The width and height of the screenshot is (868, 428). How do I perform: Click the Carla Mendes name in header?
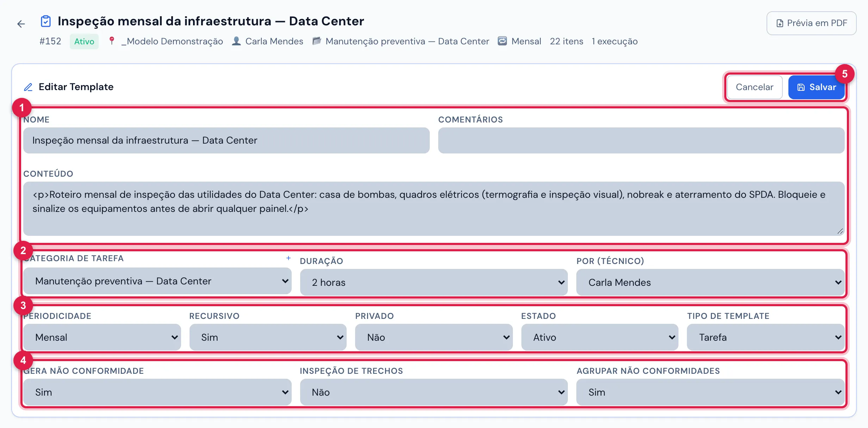(274, 41)
